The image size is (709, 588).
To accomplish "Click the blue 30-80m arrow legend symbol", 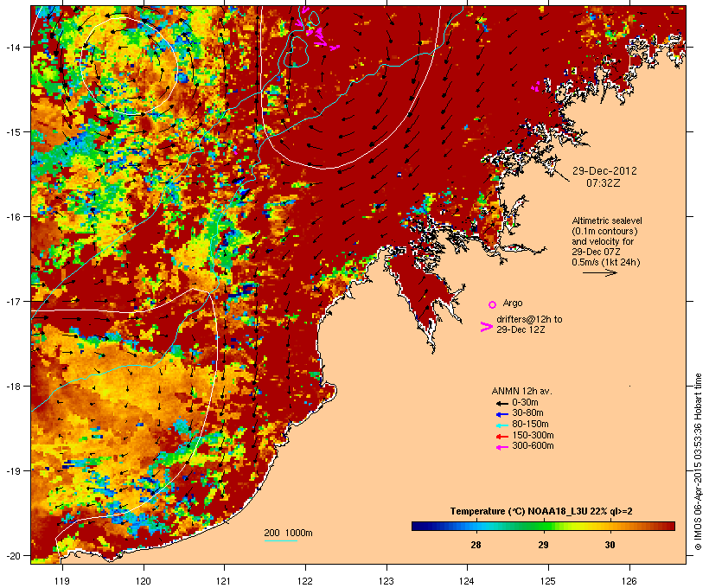I will tap(502, 414).
